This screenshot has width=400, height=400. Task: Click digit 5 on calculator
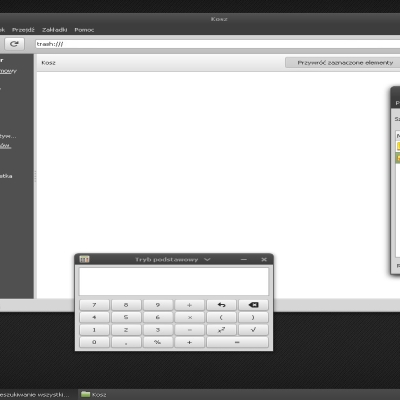coord(126,317)
